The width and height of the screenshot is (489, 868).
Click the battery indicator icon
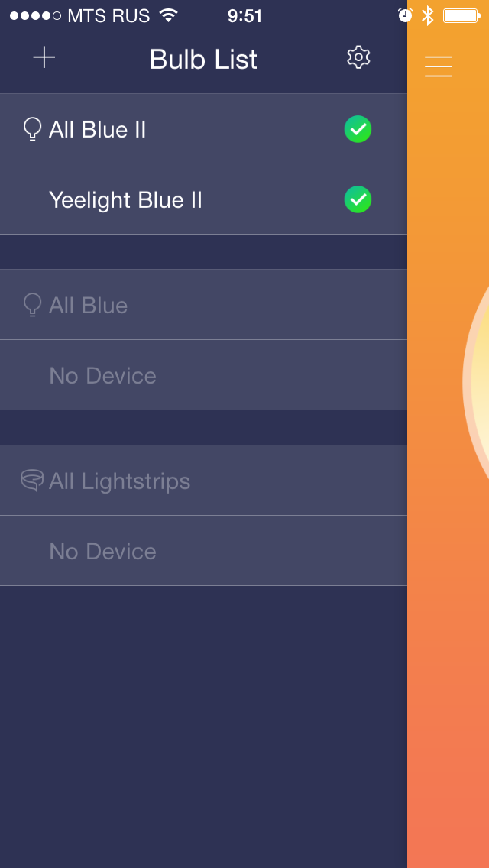pyautogui.click(x=461, y=15)
